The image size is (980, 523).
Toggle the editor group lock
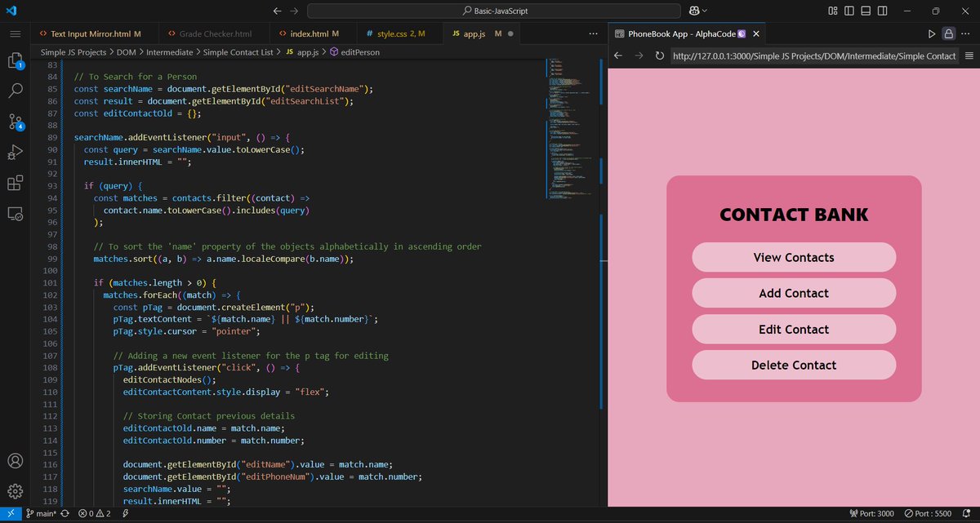point(948,34)
